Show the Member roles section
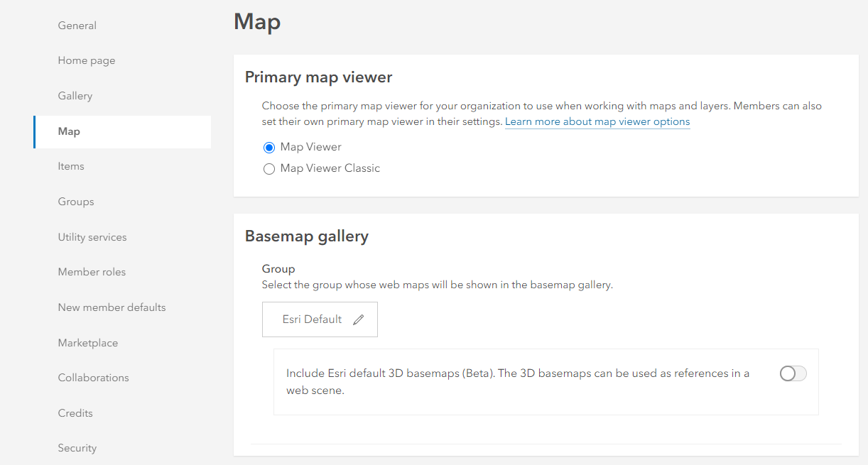 92,272
